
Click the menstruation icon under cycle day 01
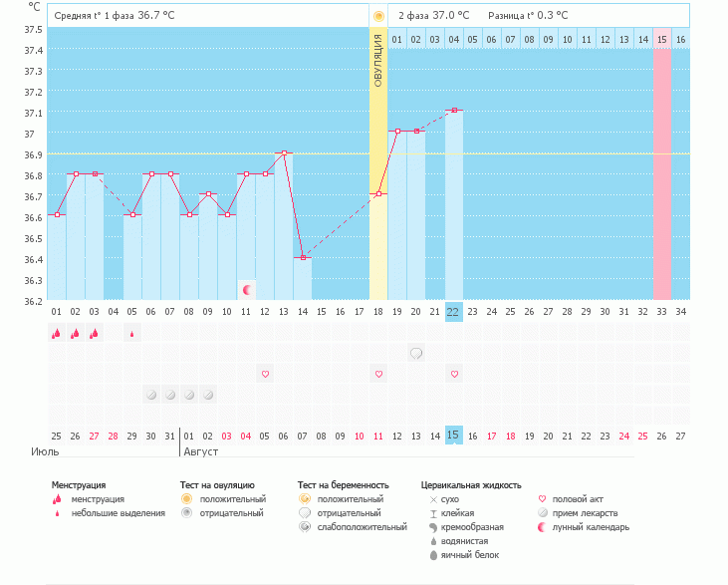[x=56, y=334]
